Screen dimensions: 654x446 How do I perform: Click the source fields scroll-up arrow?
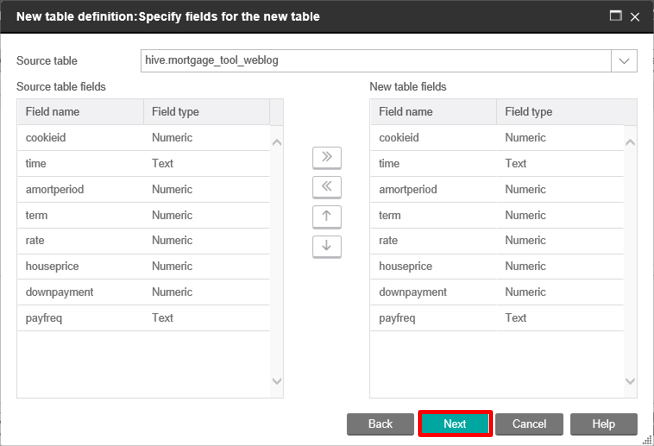tap(277, 142)
